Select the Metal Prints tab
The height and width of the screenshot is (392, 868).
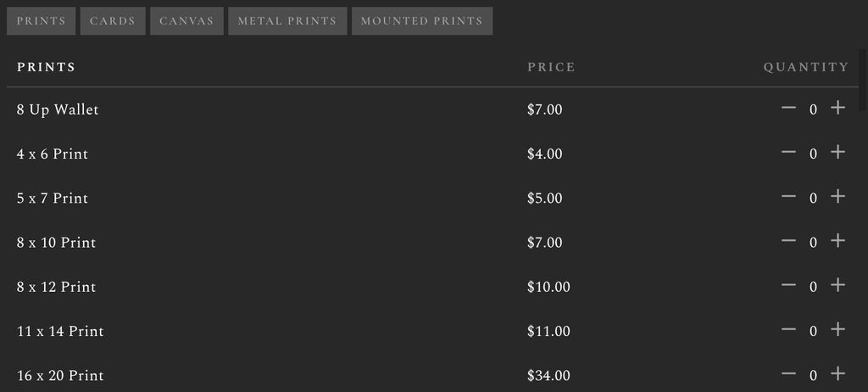click(287, 21)
